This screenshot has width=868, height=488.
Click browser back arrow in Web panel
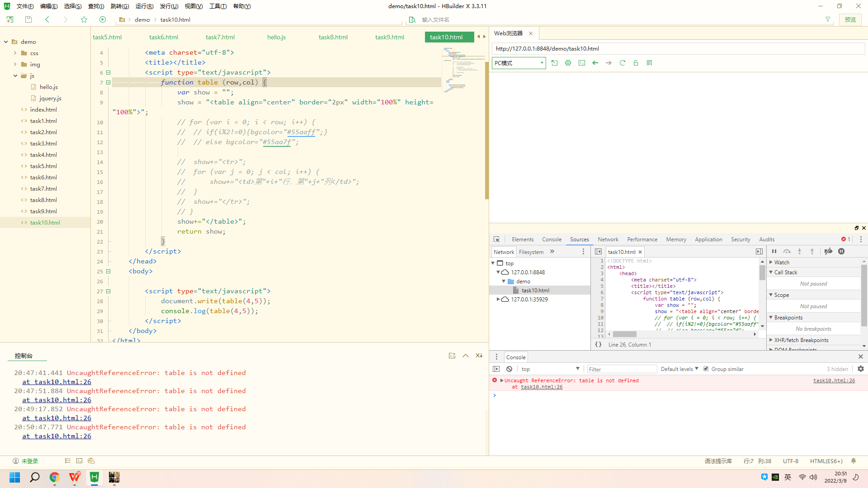pos(595,63)
